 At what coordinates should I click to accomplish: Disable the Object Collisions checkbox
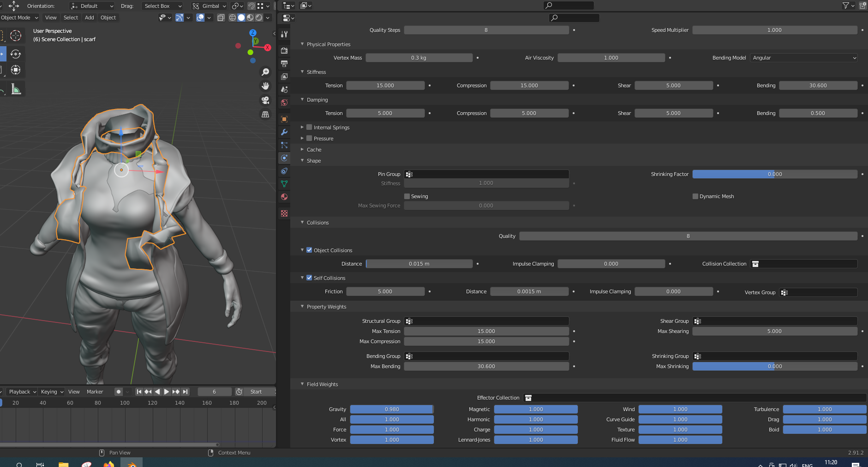tap(309, 250)
